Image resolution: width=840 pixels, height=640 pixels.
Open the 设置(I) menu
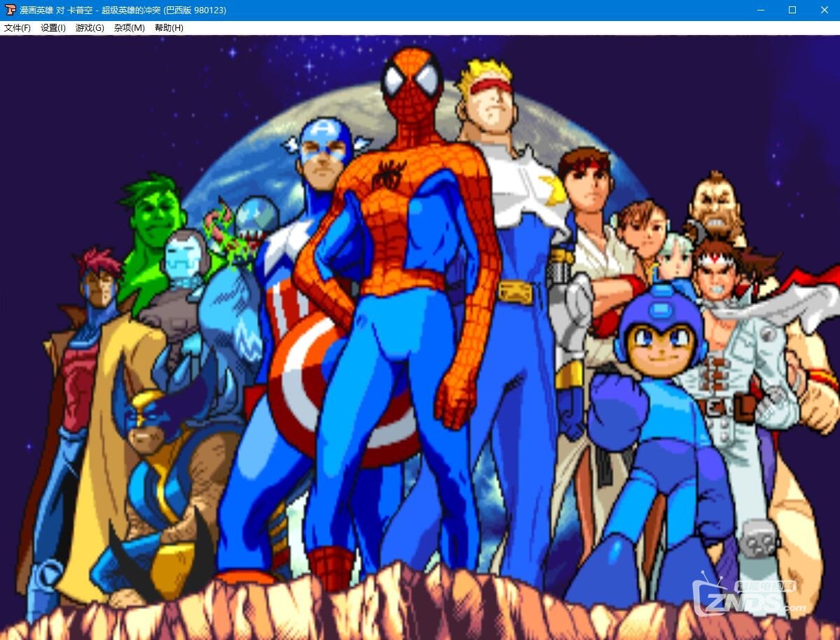coord(53,28)
